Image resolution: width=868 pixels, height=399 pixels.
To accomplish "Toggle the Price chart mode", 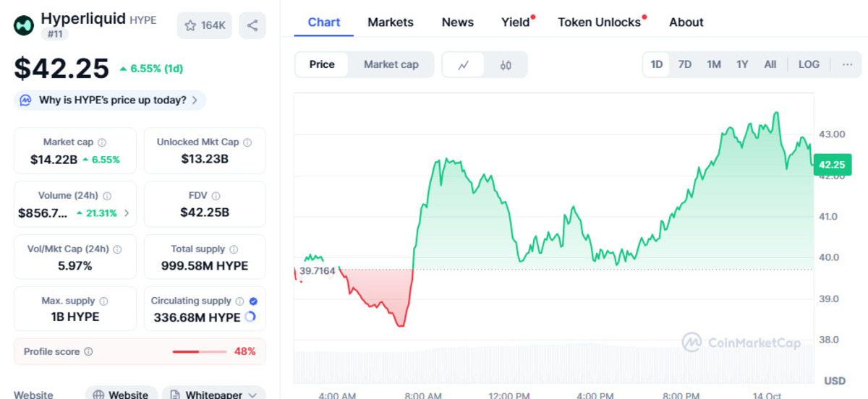I will 322,64.
